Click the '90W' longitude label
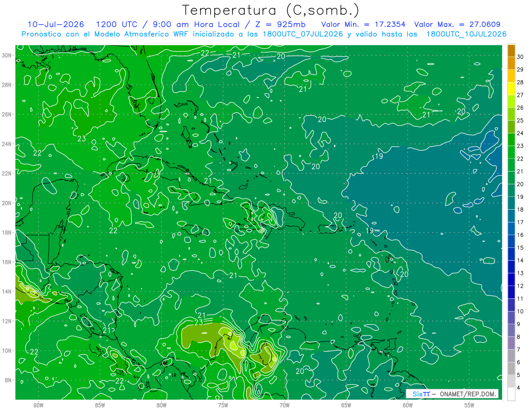 pyautogui.click(x=39, y=406)
